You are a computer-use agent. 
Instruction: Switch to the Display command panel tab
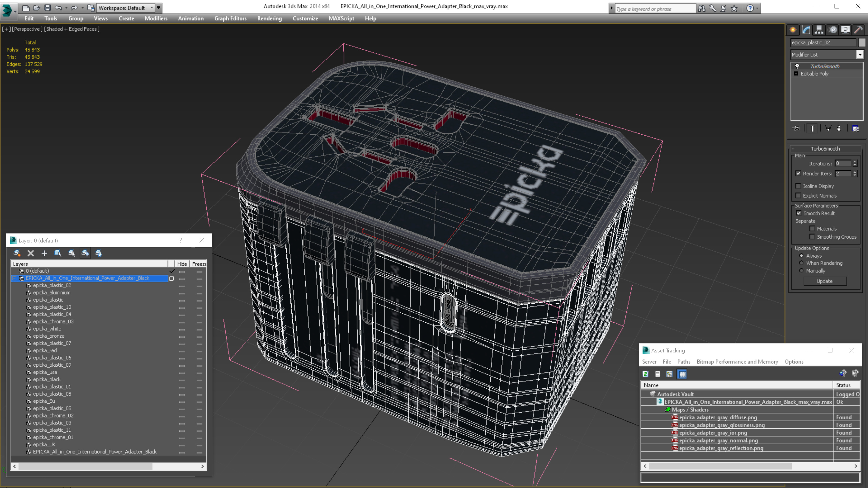pyautogui.click(x=845, y=30)
